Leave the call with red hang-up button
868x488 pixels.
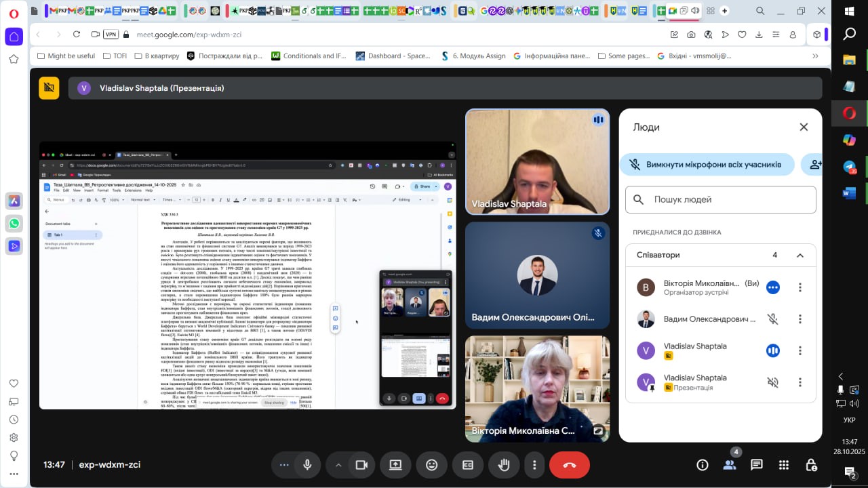570,465
